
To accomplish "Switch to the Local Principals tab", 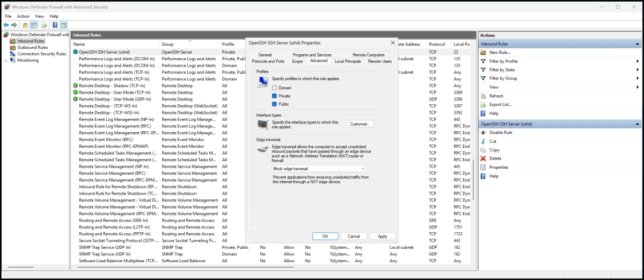I will 348,61.
